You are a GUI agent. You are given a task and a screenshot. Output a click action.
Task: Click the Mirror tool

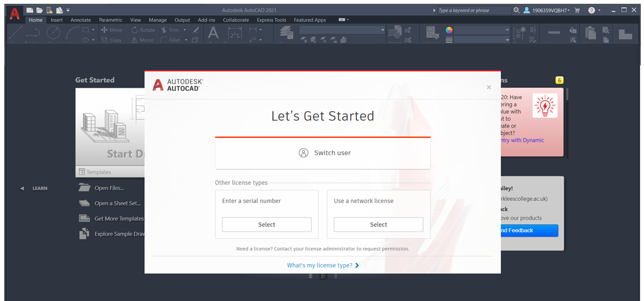coord(142,40)
